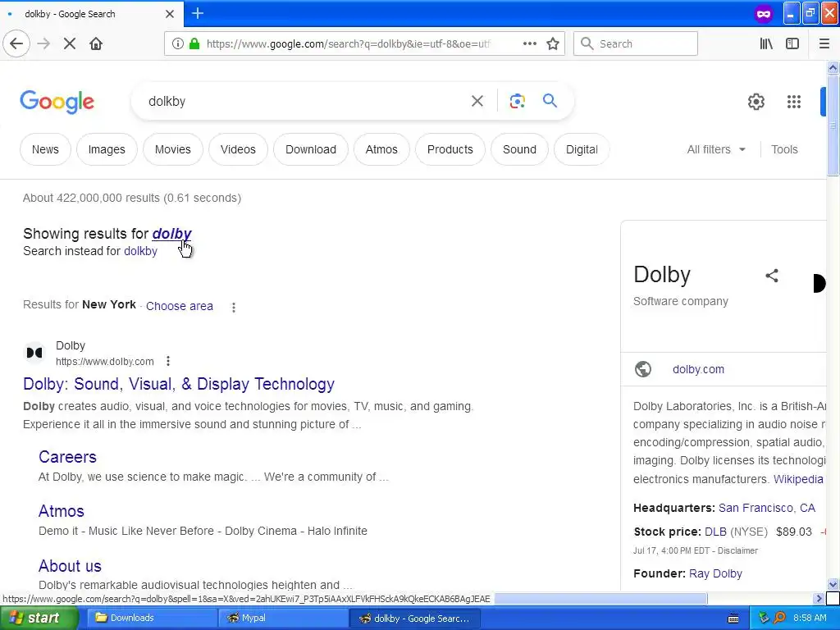Open the Atmos sitelink
This screenshot has height=630, width=840.
(61, 511)
